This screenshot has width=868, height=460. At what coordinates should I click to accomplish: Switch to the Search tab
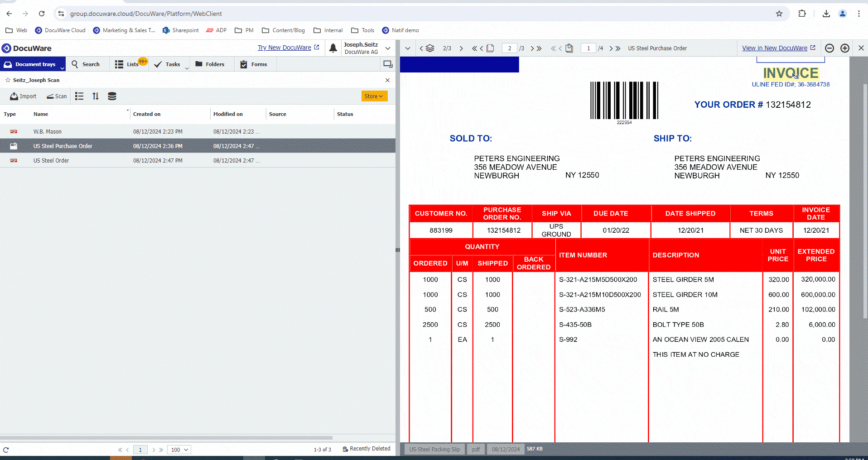click(x=88, y=64)
